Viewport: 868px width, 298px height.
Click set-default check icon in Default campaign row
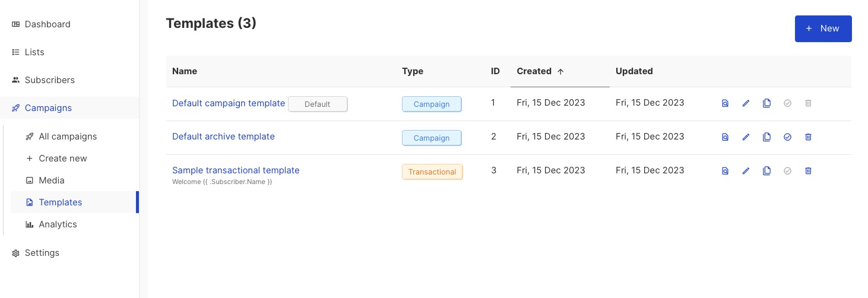click(787, 103)
